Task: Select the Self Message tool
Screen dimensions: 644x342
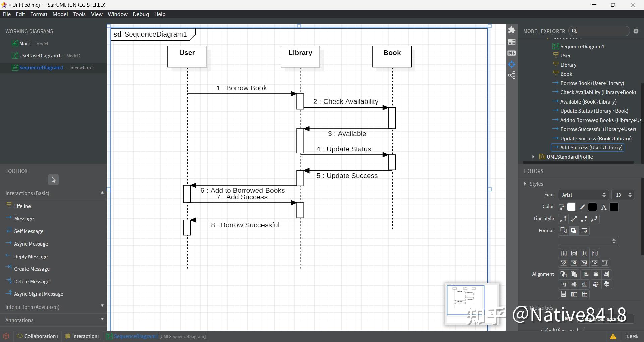Action: click(28, 231)
